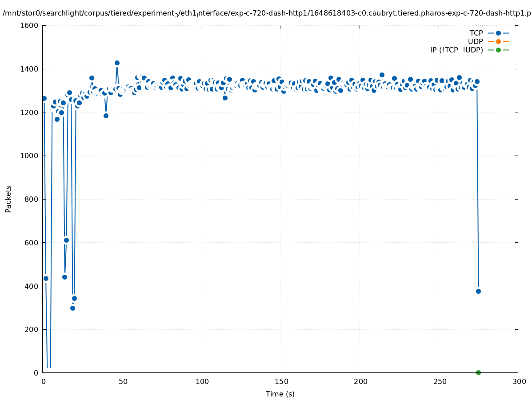Click the first TCP data point at time zero
Image resolution: width=532 pixels, height=400 pixels.
44,98
